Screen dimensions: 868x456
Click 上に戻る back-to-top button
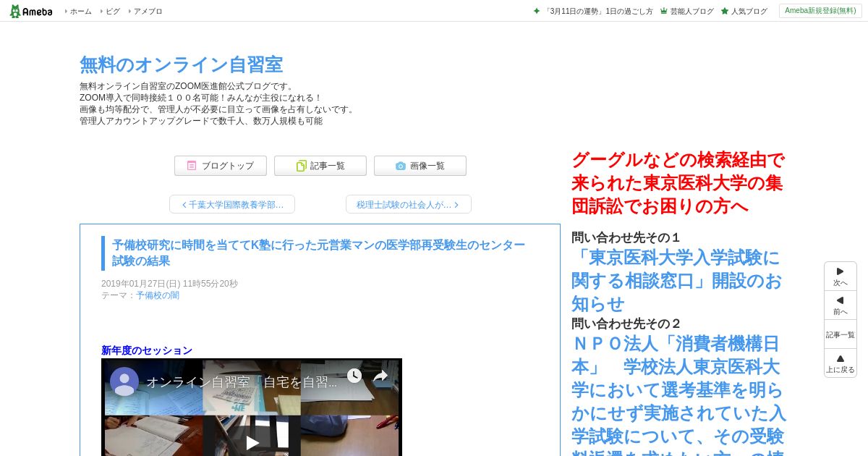click(841, 363)
